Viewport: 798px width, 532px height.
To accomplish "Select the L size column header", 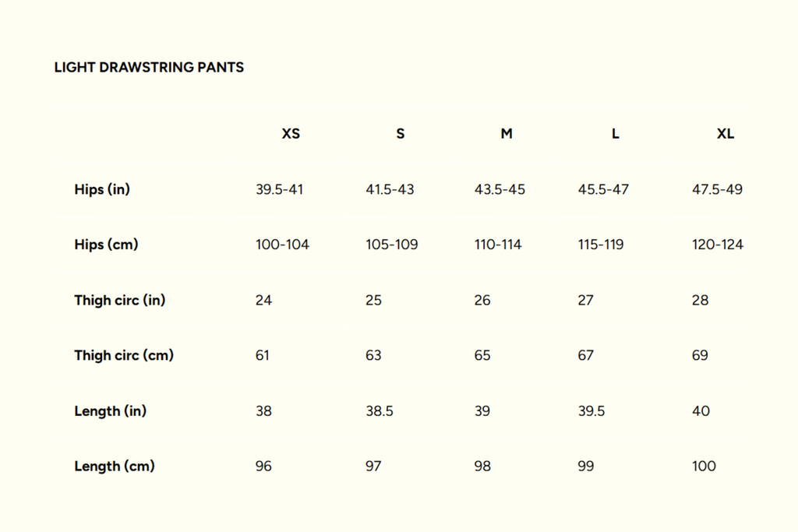I will (x=616, y=134).
